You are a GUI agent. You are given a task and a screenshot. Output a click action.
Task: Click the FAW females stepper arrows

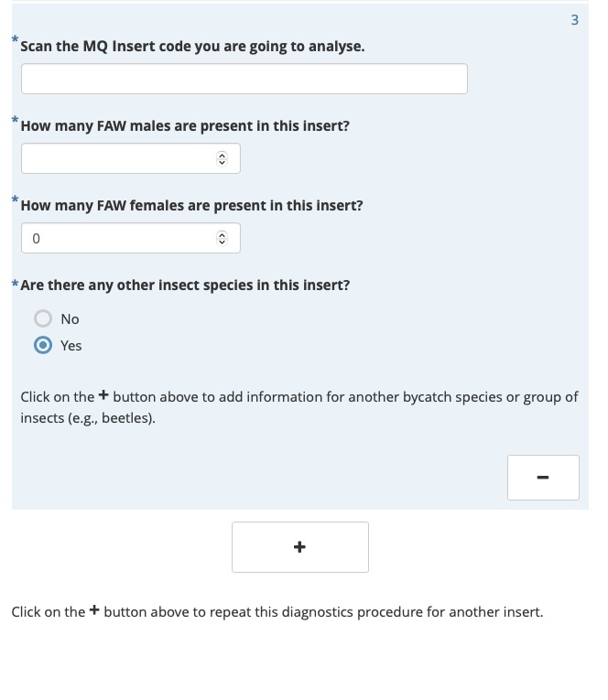coord(222,238)
